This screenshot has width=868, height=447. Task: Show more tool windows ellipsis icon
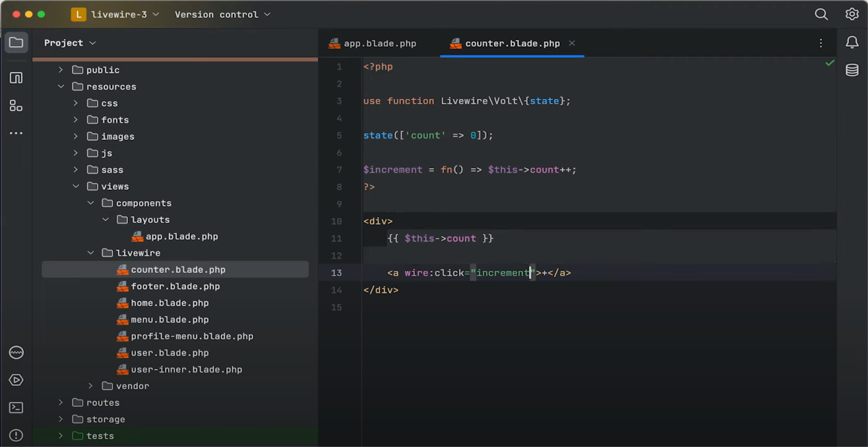tap(16, 133)
